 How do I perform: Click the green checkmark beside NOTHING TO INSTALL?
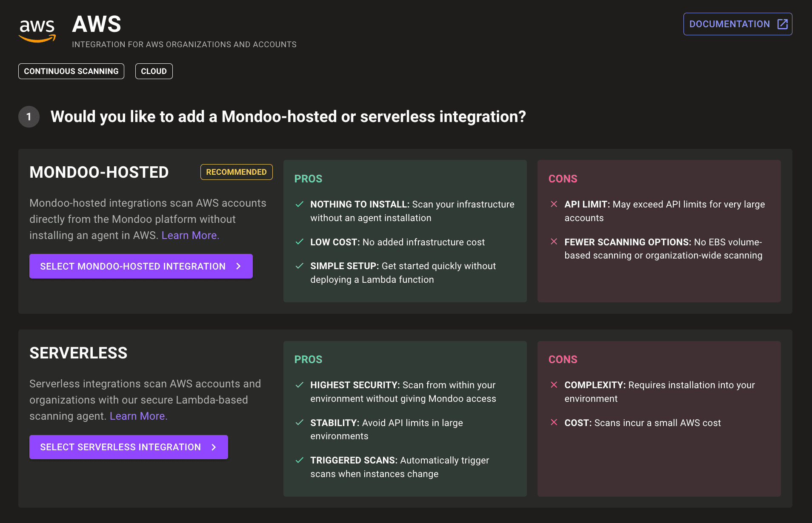click(299, 204)
